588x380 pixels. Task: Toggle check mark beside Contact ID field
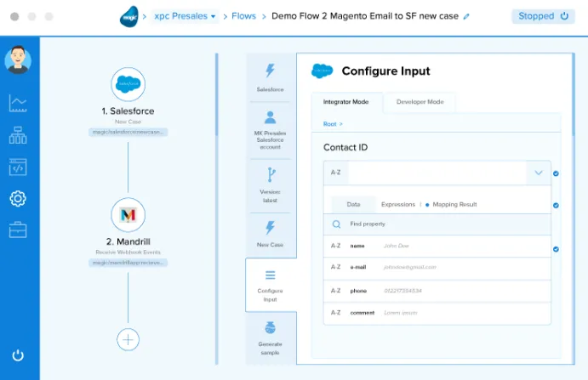[x=556, y=173]
